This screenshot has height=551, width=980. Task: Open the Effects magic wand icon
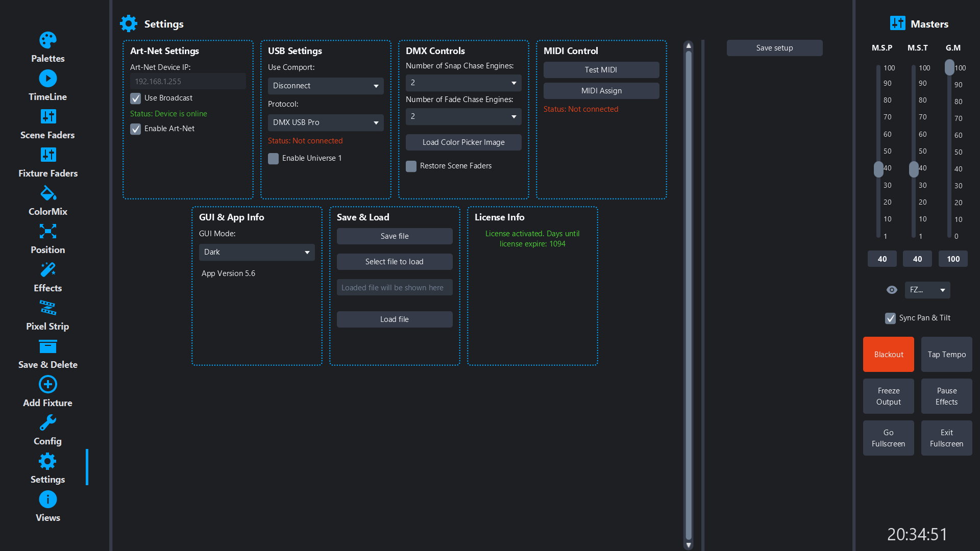pyautogui.click(x=48, y=269)
